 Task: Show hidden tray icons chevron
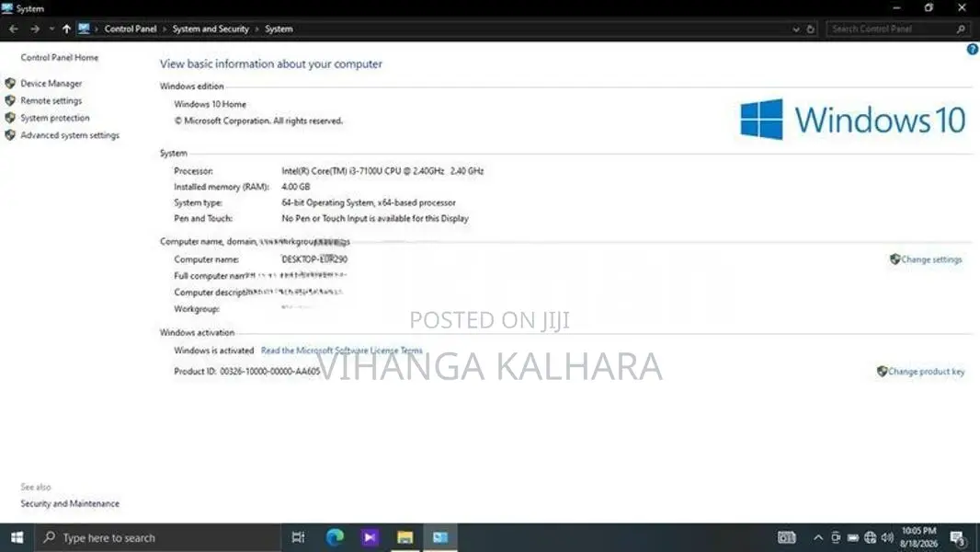[817, 537]
